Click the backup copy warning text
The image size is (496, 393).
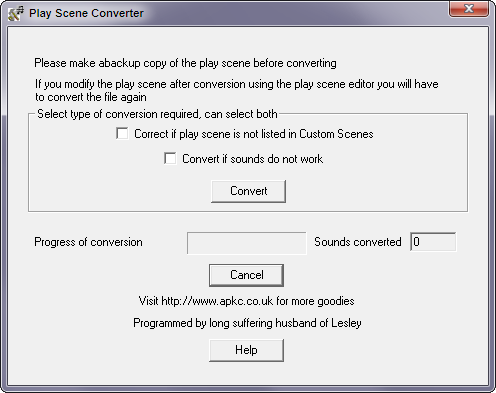185,63
